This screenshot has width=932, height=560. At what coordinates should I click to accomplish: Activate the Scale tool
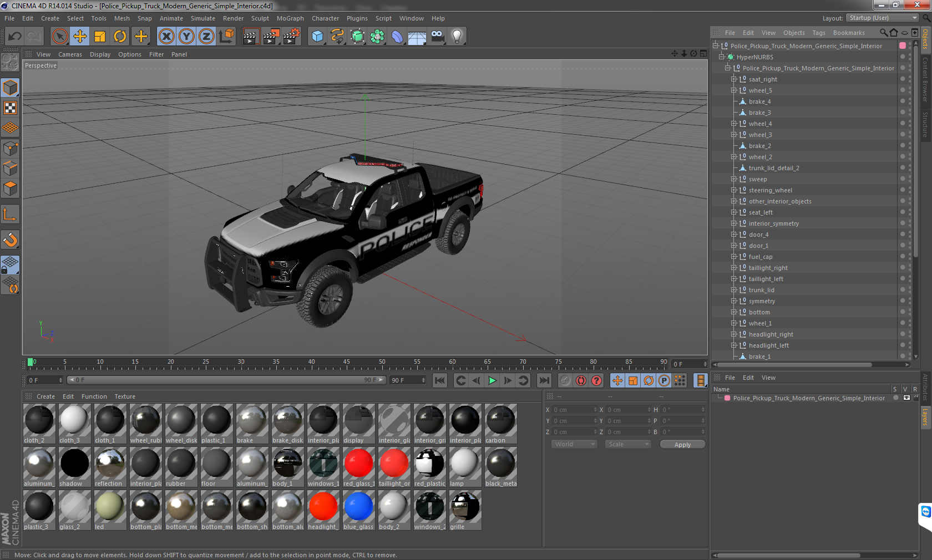(100, 37)
